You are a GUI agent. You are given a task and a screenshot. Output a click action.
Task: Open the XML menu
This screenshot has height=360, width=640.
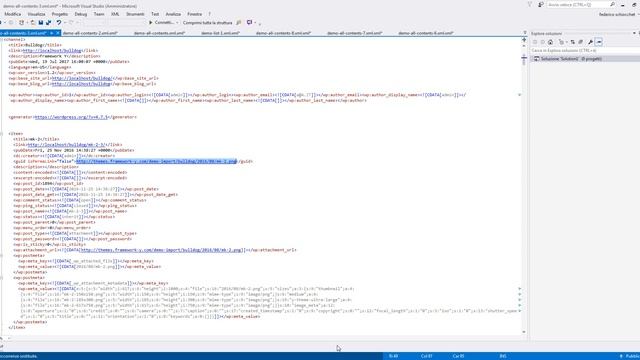pos(115,14)
